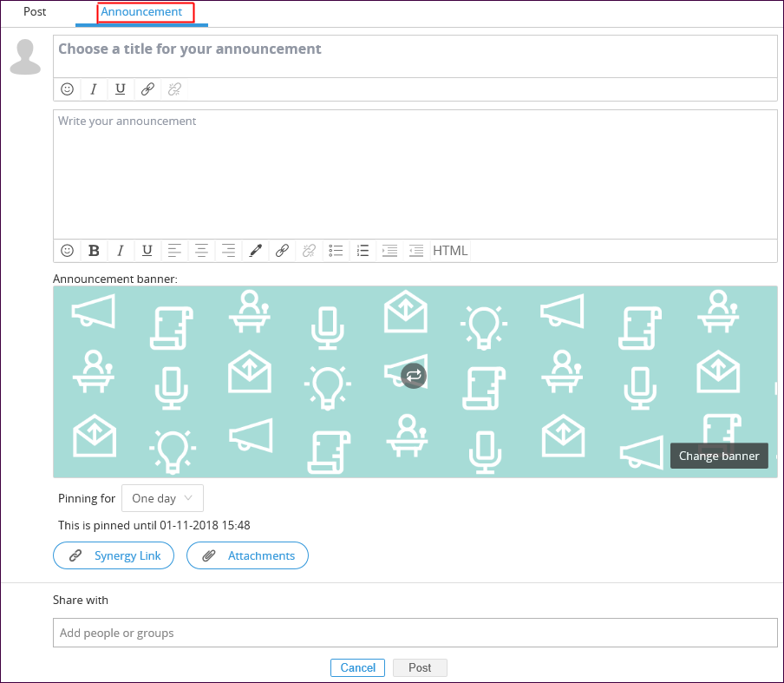Screen dimensions: 784x683
Task: Click the change banner swap icon
Action: click(414, 376)
